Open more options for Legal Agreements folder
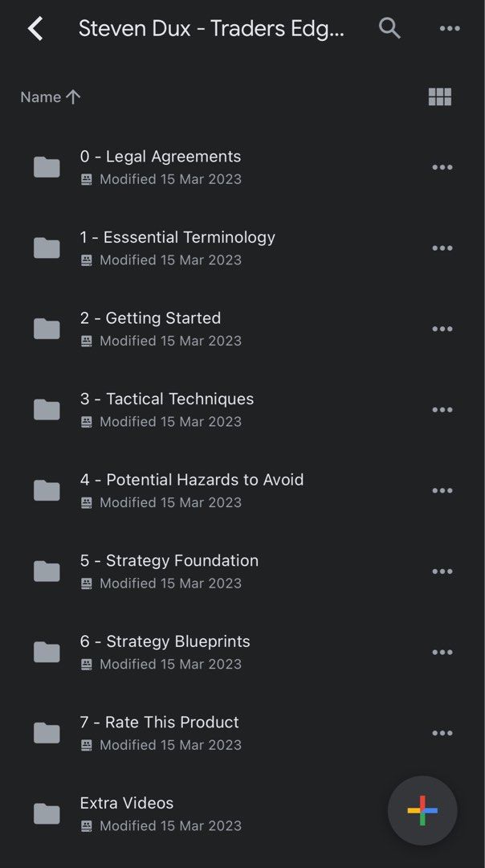The width and height of the screenshot is (485, 868). pos(442,167)
